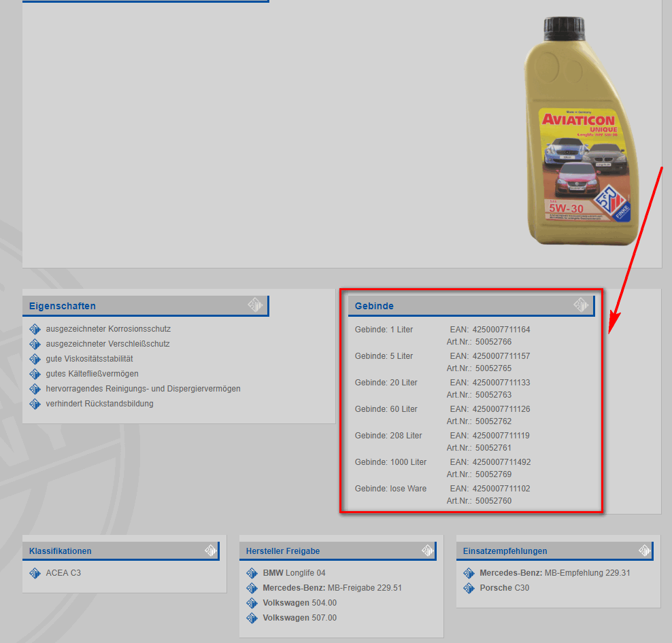The image size is (672, 643).
Task: Click the Gebinde: 20 Liter label
Action: pyautogui.click(x=386, y=383)
